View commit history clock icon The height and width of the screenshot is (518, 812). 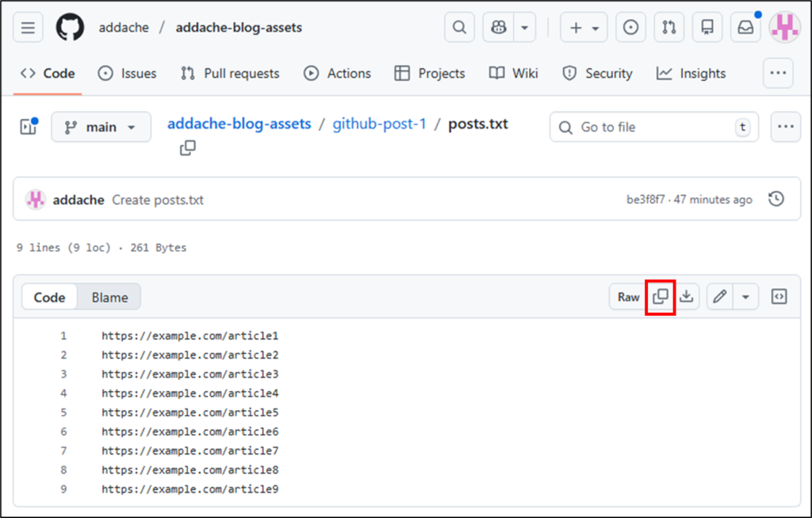776,199
